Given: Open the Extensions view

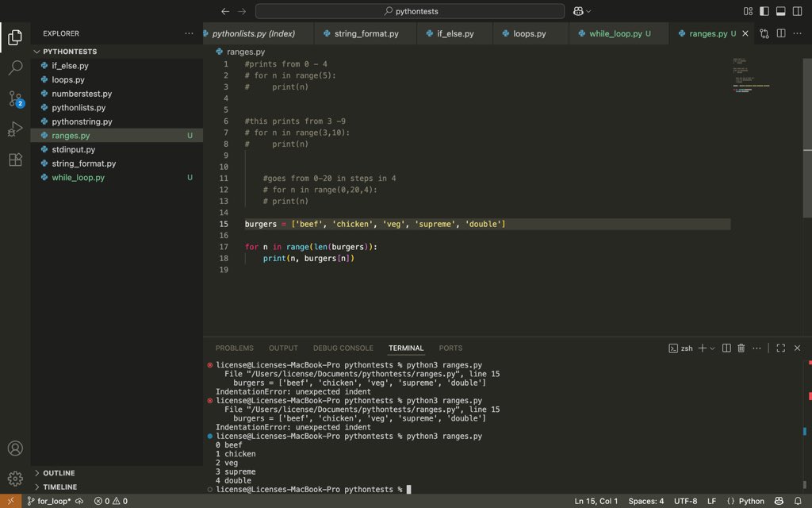Looking at the screenshot, I should tap(15, 160).
